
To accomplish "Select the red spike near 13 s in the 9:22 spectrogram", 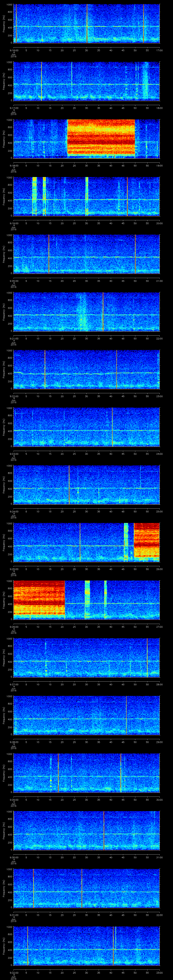I will coord(45,369).
